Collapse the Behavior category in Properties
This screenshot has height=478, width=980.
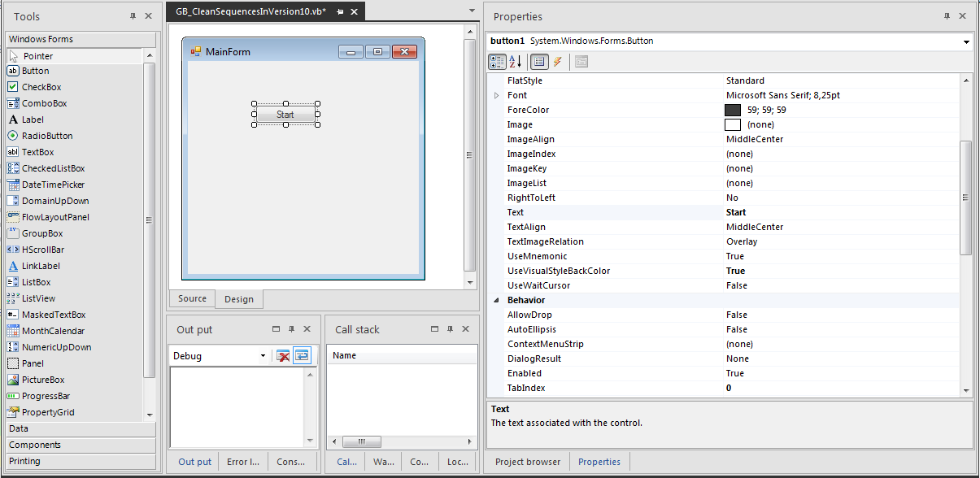coord(496,300)
